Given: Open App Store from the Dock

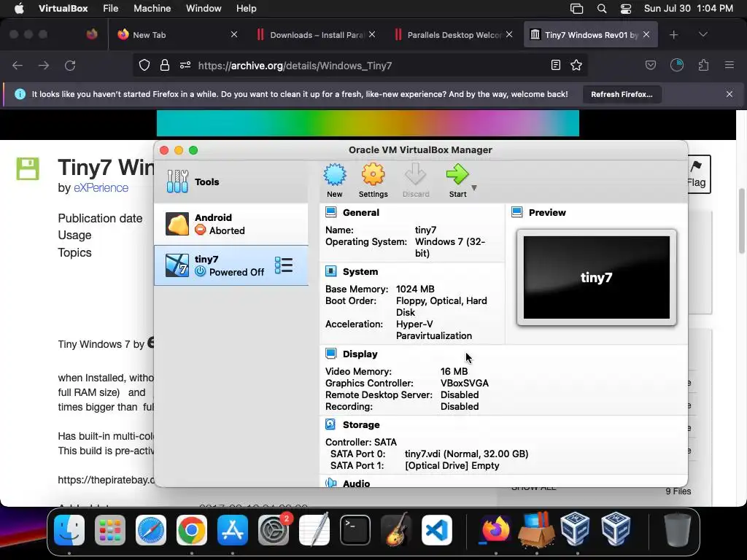Looking at the screenshot, I should point(233,530).
